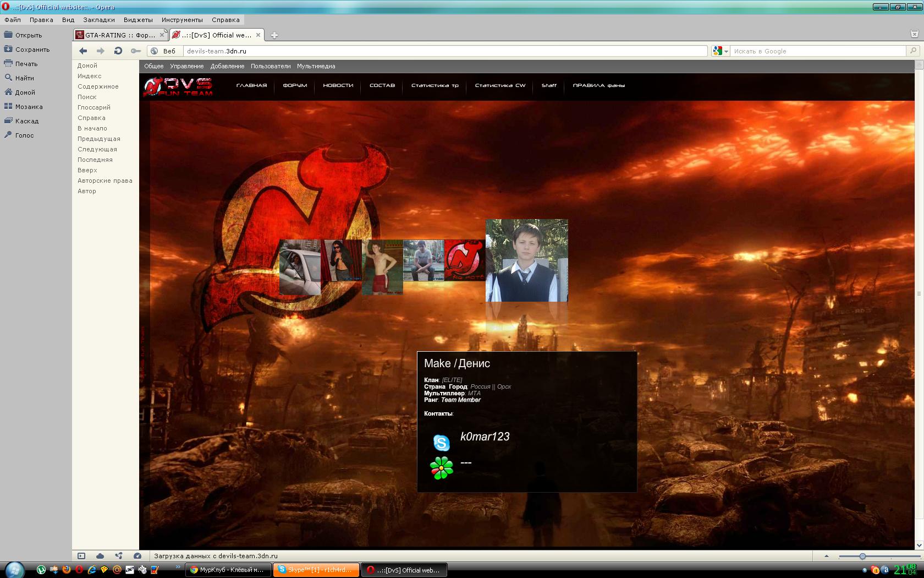Select the large boy in vest photo
This screenshot has height=578, width=924.
526,260
